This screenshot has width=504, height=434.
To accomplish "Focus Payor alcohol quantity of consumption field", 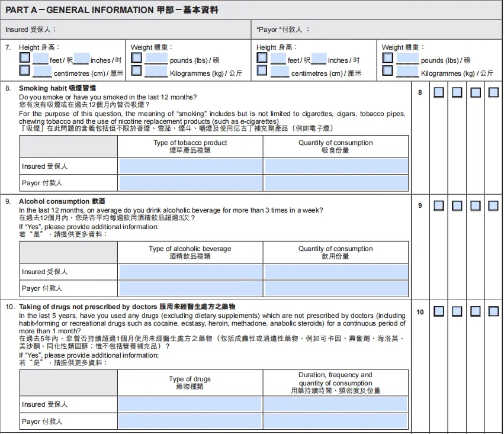I will (336, 288).
